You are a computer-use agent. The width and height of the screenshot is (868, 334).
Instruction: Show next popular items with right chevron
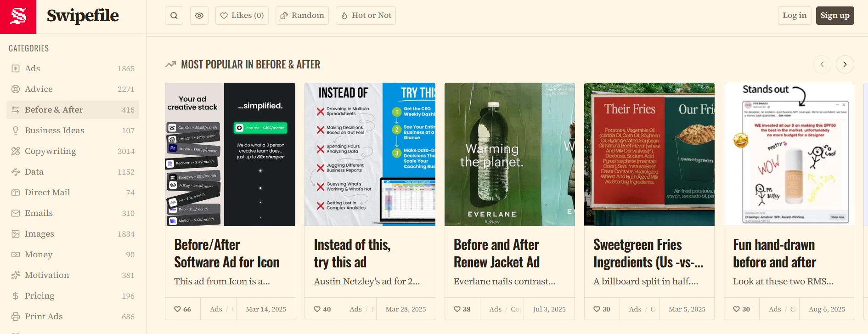(845, 64)
